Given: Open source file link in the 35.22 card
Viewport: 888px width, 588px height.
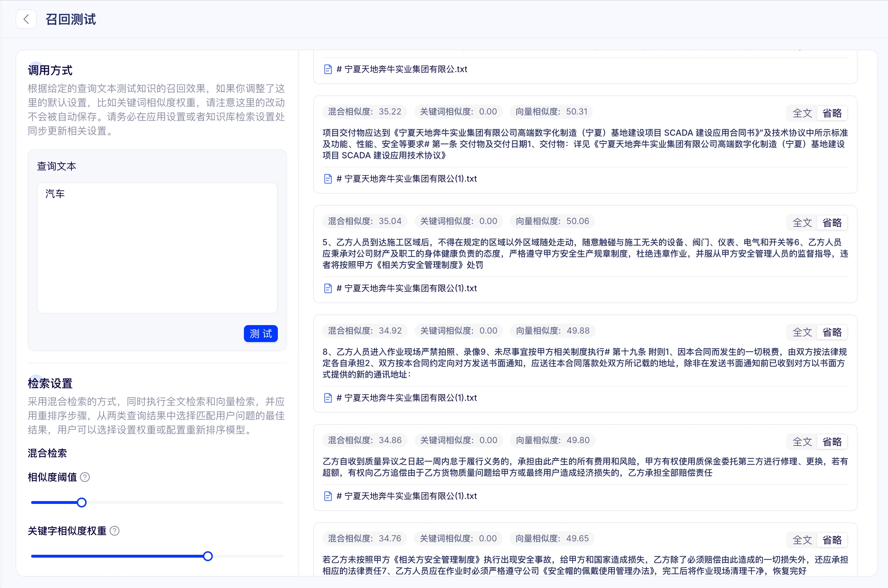Looking at the screenshot, I should coord(407,179).
